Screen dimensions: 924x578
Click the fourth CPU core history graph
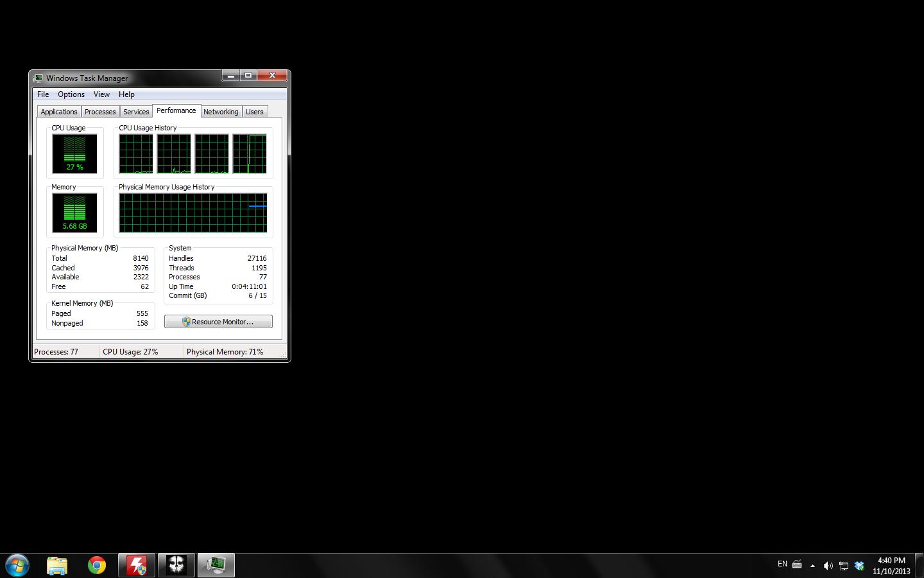pyautogui.click(x=250, y=153)
